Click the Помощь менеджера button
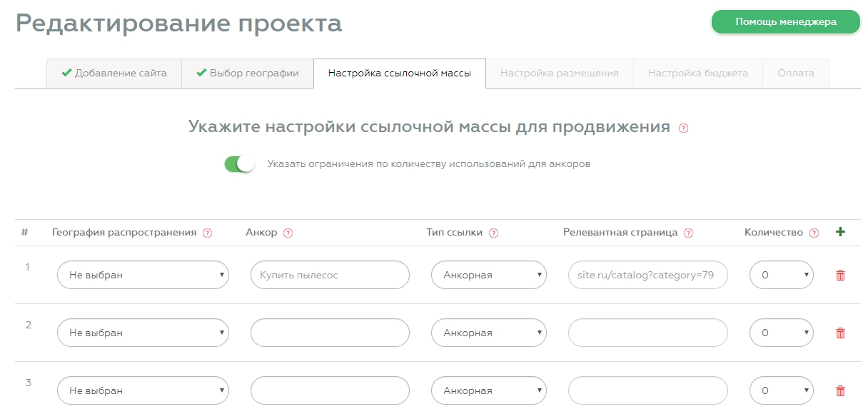This screenshot has height=419, width=868. pyautogui.click(x=785, y=22)
